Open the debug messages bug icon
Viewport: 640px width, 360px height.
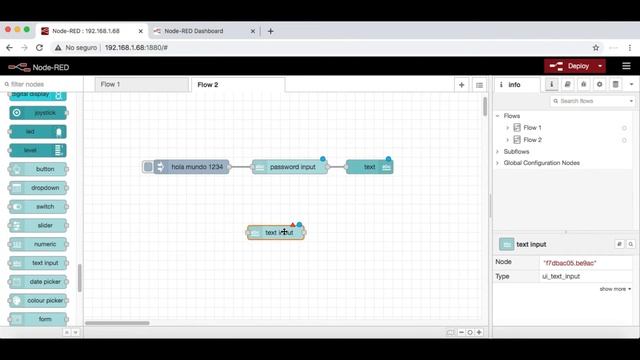coord(583,84)
